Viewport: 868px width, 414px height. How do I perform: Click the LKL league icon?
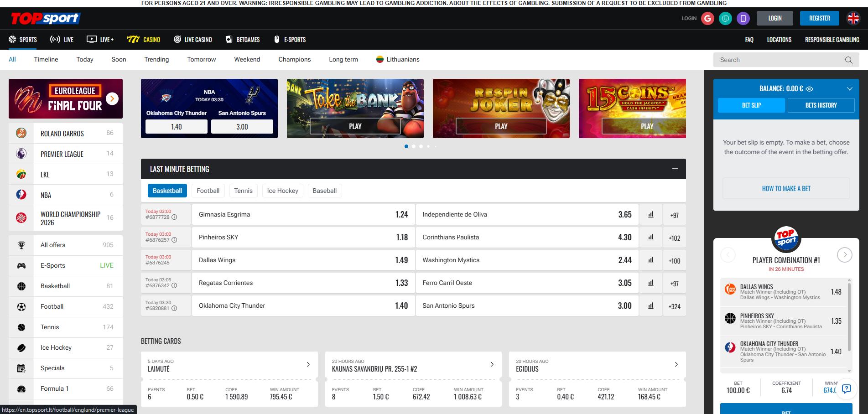pos(21,174)
